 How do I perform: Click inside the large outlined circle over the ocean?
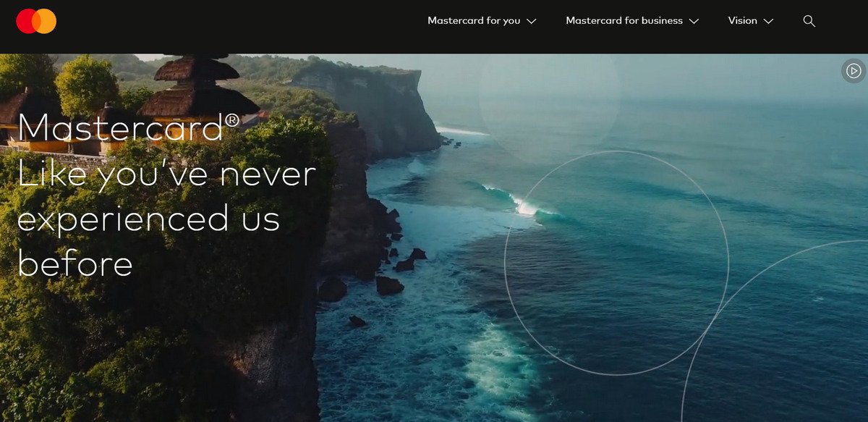coord(616,263)
